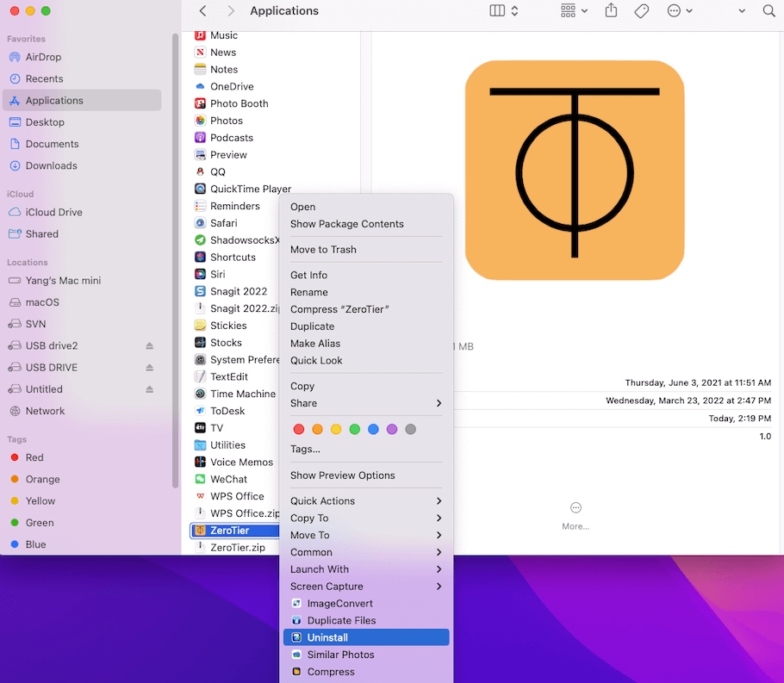784x683 pixels.
Task: Eject the Untitled volume
Action: click(149, 389)
